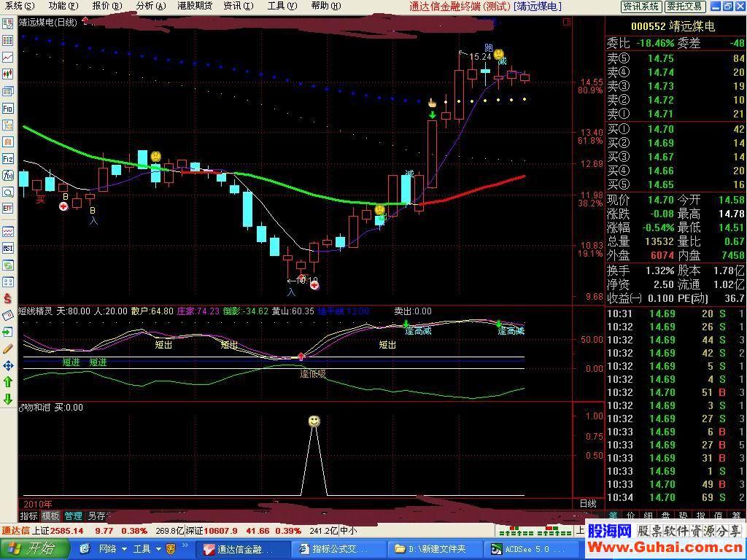747x560 pixels.
Task: Click the 2010年 date label on the time axis
Action: (37, 504)
